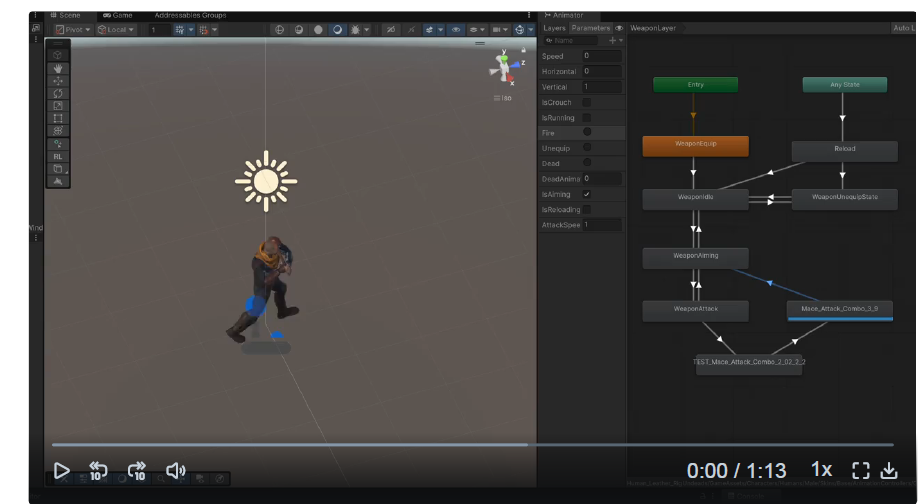The height and width of the screenshot is (504, 918).
Task: Enable the IsCrouch parameter checkbox
Action: tap(587, 102)
